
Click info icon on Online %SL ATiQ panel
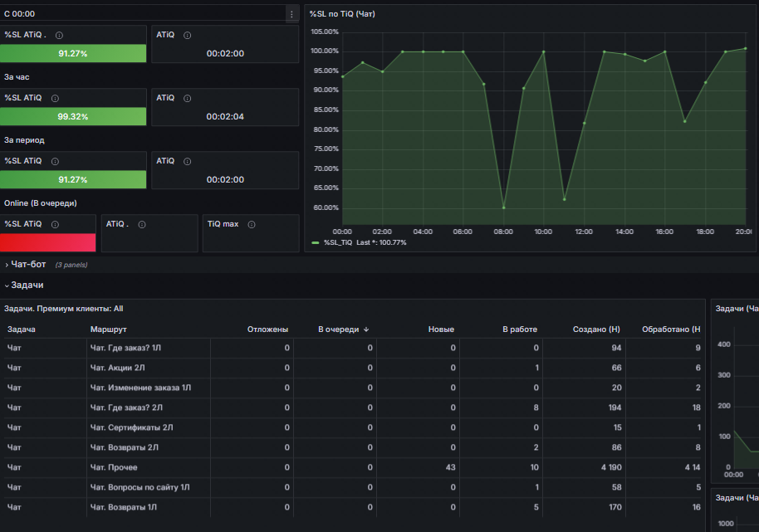pyautogui.click(x=55, y=224)
